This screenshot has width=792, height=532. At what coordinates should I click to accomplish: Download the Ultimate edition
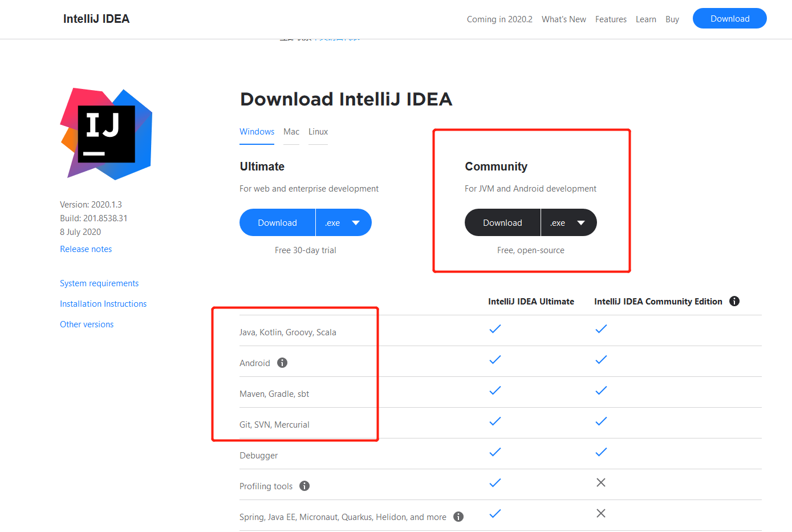point(278,222)
